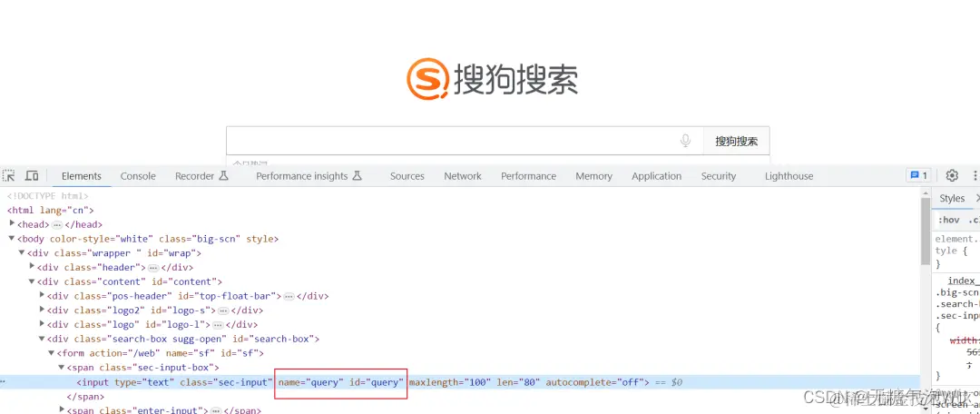The width and height of the screenshot is (980, 414).
Task: Expand the logo-s div node
Action: [x=42, y=310]
